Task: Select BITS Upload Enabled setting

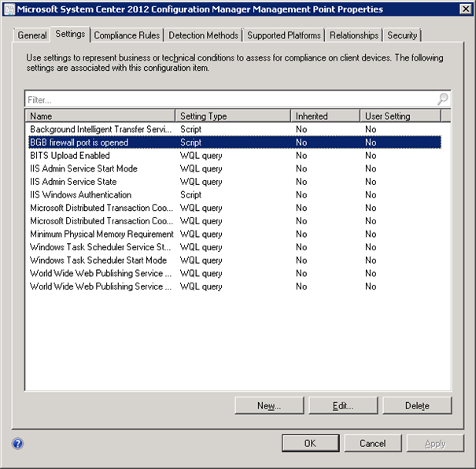Action: tap(235, 156)
